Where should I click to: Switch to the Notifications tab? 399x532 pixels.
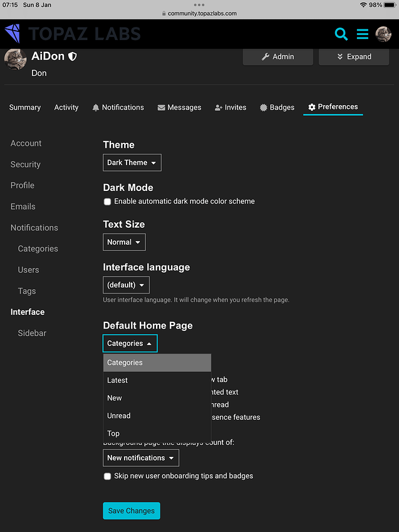(118, 108)
